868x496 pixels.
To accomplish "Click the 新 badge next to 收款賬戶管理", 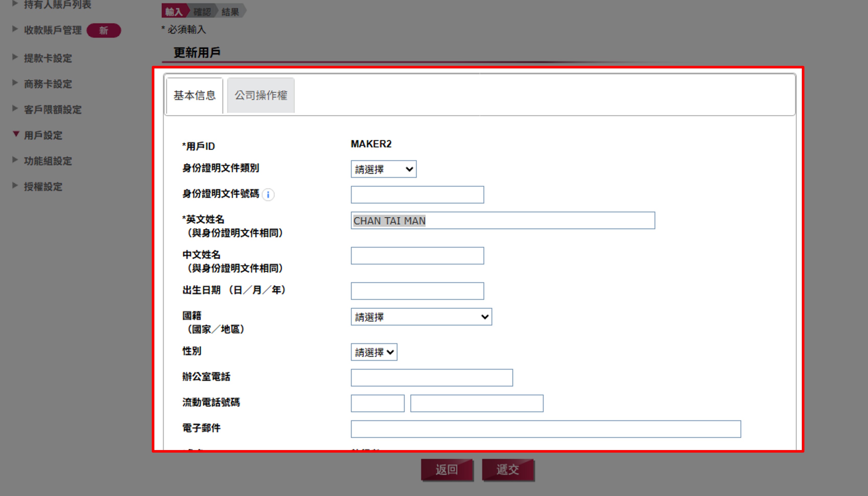I will pos(104,30).
